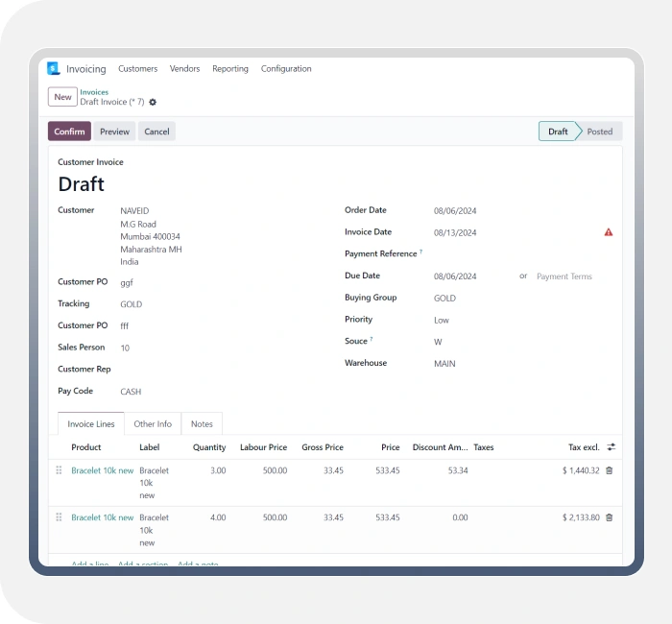Sort by the Gross Price column header
672x624 pixels.
[323, 447]
